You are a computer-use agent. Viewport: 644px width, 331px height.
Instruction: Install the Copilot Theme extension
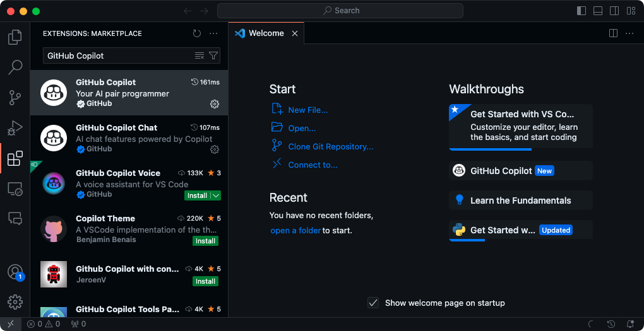(205, 241)
